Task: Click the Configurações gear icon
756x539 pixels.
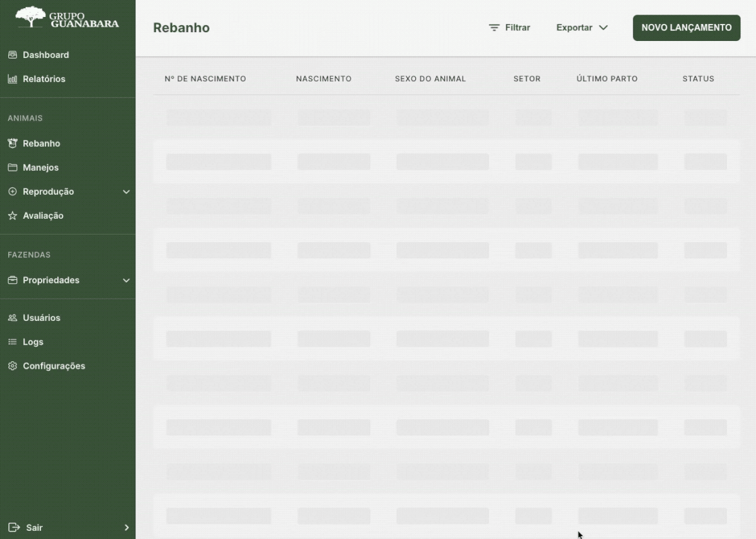Action: [13, 366]
